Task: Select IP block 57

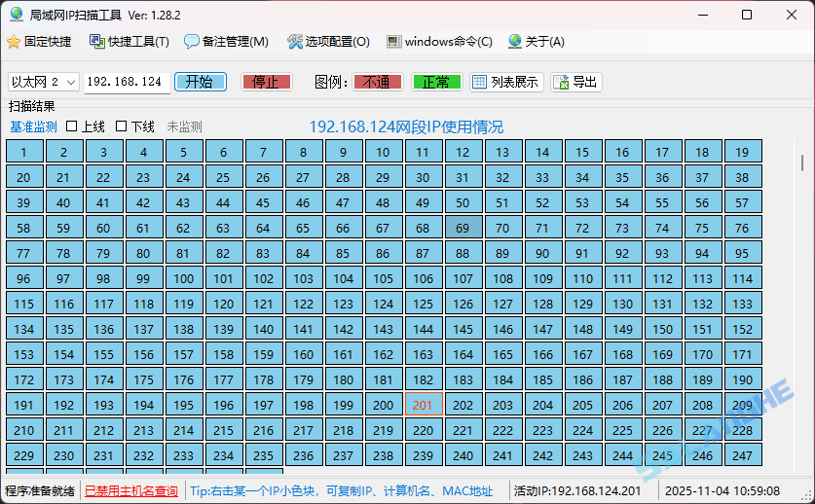Action: tap(743, 202)
